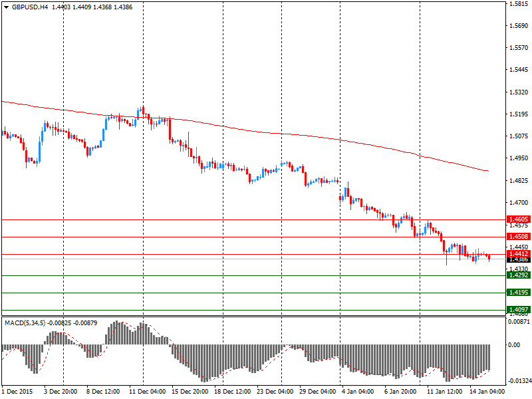Click the 1 Dec 2015 time label
This screenshot has height=399, width=532.
[17, 392]
